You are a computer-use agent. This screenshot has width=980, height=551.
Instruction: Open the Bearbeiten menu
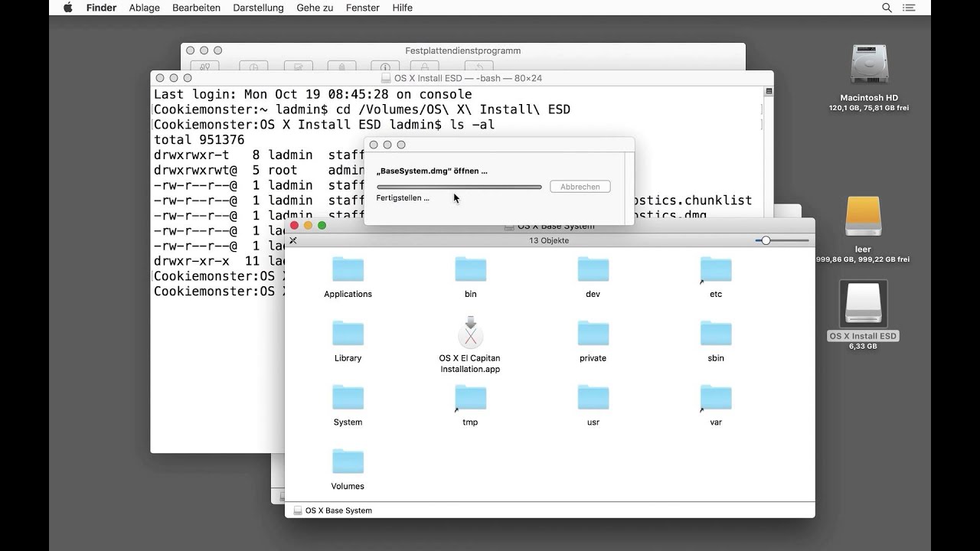tap(196, 8)
